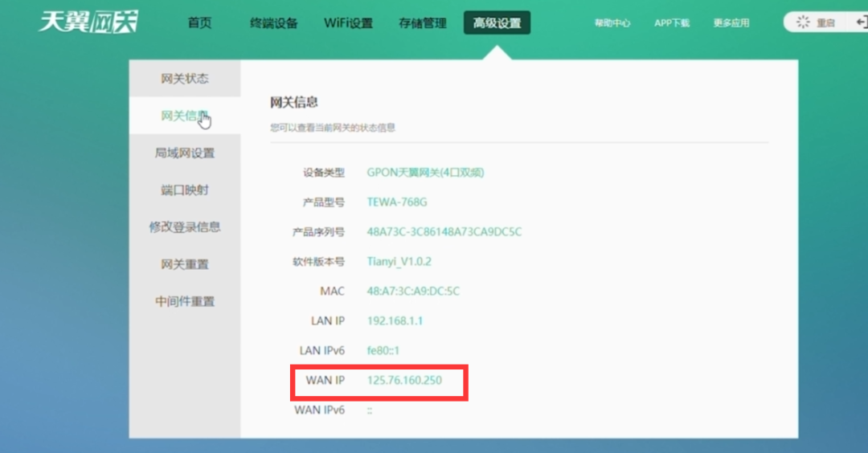Open the 帮助中心 link

pos(612,23)
